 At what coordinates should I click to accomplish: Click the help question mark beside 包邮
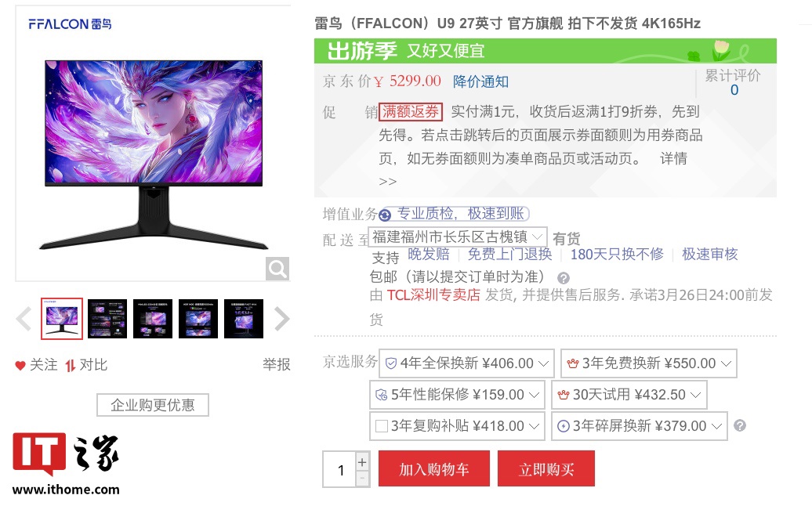point(564,278)
